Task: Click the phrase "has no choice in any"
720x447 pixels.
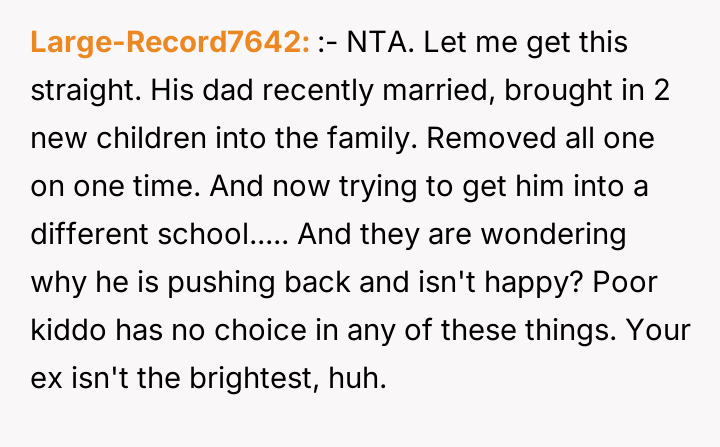Action: (224, 332)
